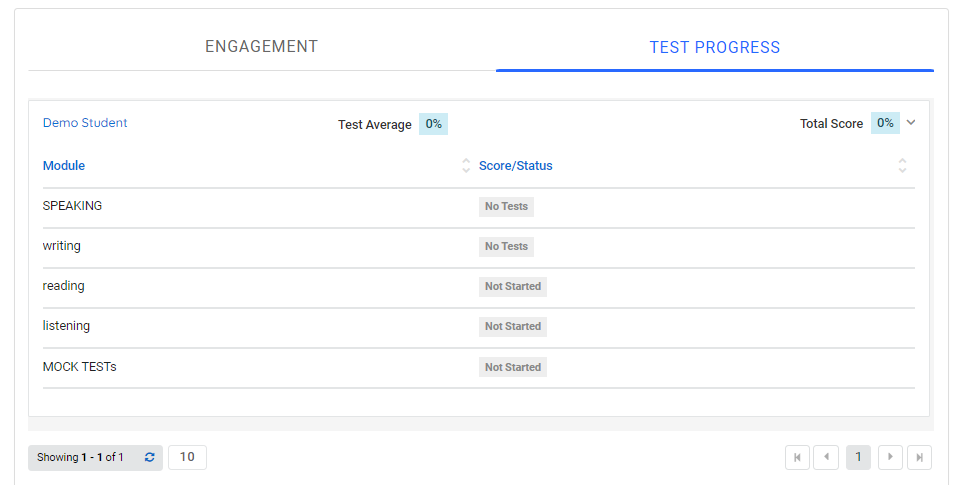Image resolution: width=955 pixels, height=485 pixels.
Task: Collapse Demo Student row chevron
Action: (911, 123)
